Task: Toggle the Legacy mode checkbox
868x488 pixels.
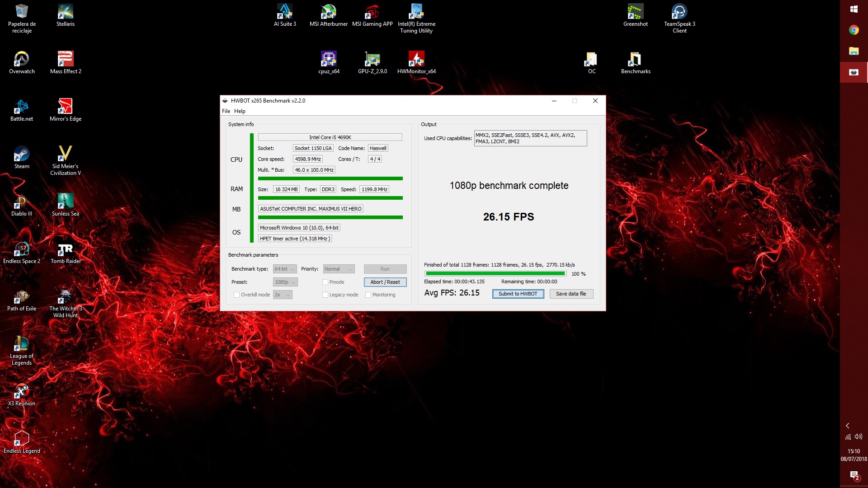Action: 325,295
